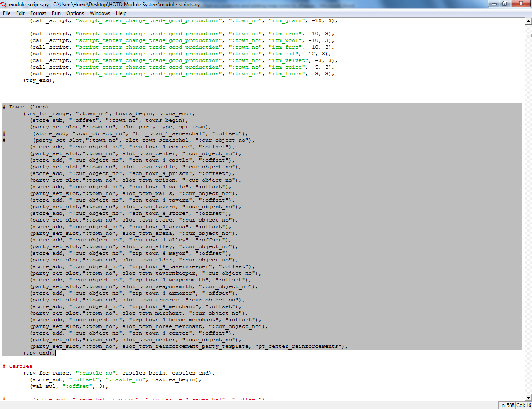This screenshot has height=409, width=532.
Task: Click slot_town_horse_merchant in the code
Action: [x=162, y=326]
